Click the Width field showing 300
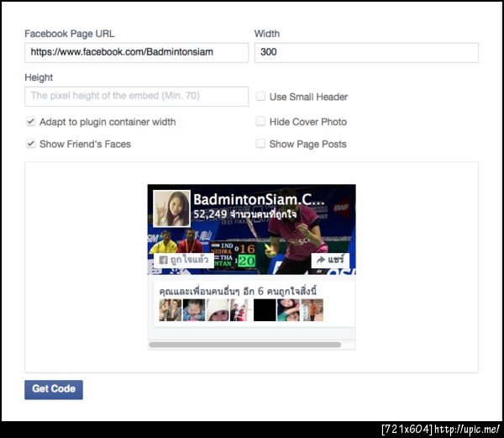The height and width of the screenshot is (438, 504). 366,52
